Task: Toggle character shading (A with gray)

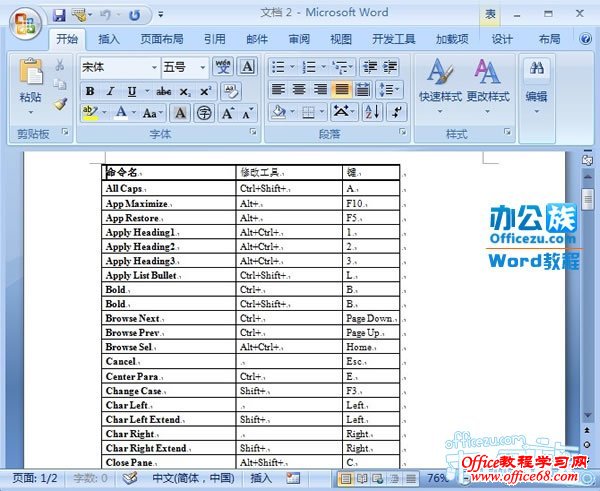Action: point(180,113)
